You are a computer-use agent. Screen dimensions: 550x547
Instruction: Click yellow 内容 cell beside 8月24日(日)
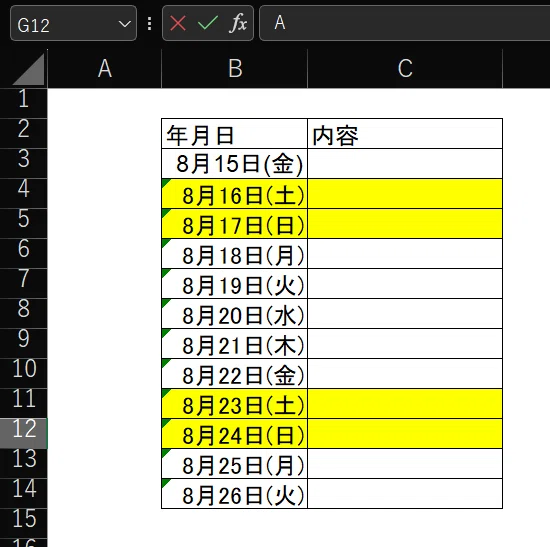coord(405,434)
